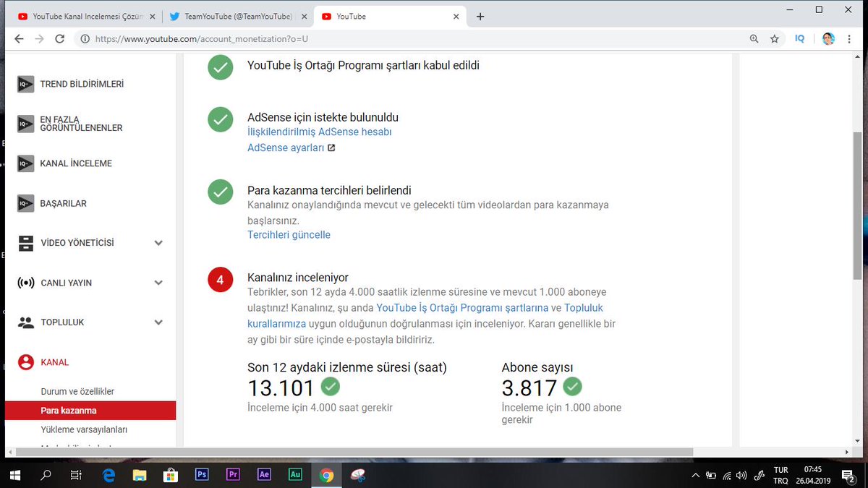Open Durum ve özellikler menu item
This screenshot has width=868, height=488.
point(77,391)
